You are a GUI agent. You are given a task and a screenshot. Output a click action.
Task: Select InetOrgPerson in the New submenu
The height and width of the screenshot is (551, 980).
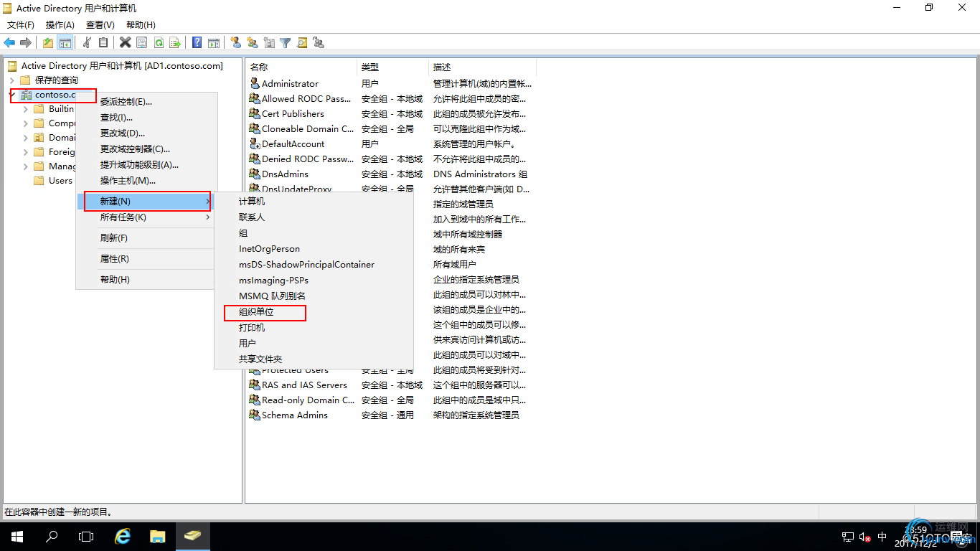tap(314, 249)
